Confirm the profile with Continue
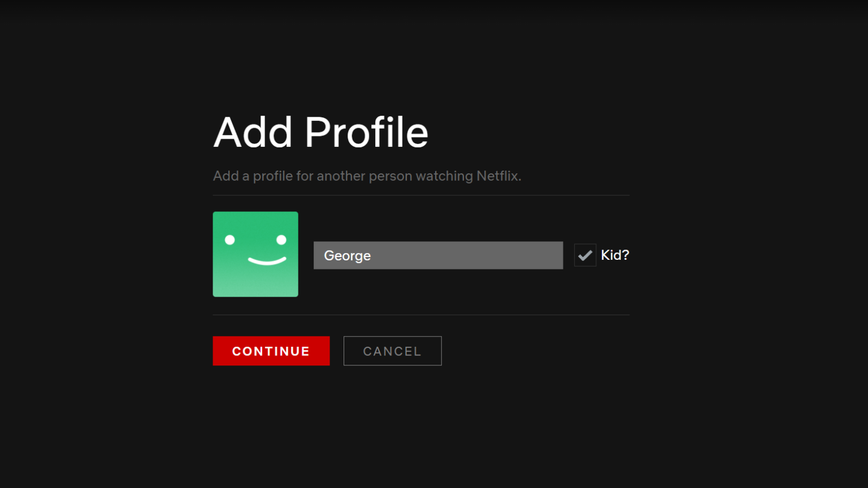The width and height of the screenshot is (868, 488). [x=271, y=351]
